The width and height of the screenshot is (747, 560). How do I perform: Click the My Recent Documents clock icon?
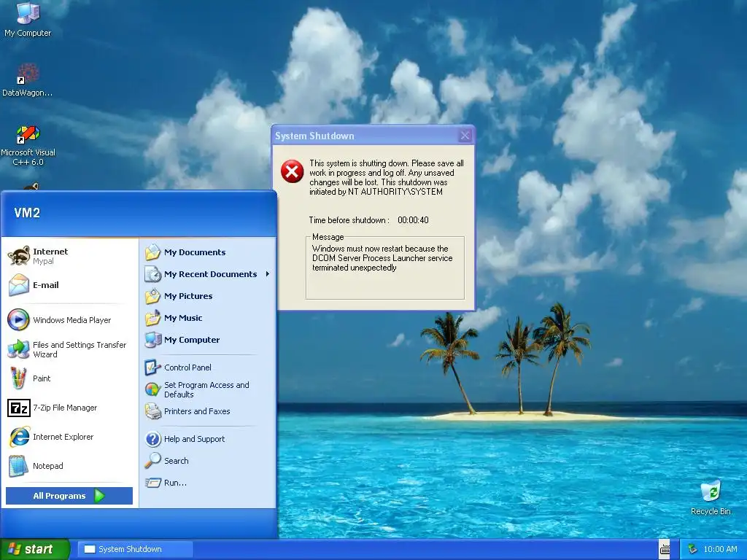click(153, 274)
